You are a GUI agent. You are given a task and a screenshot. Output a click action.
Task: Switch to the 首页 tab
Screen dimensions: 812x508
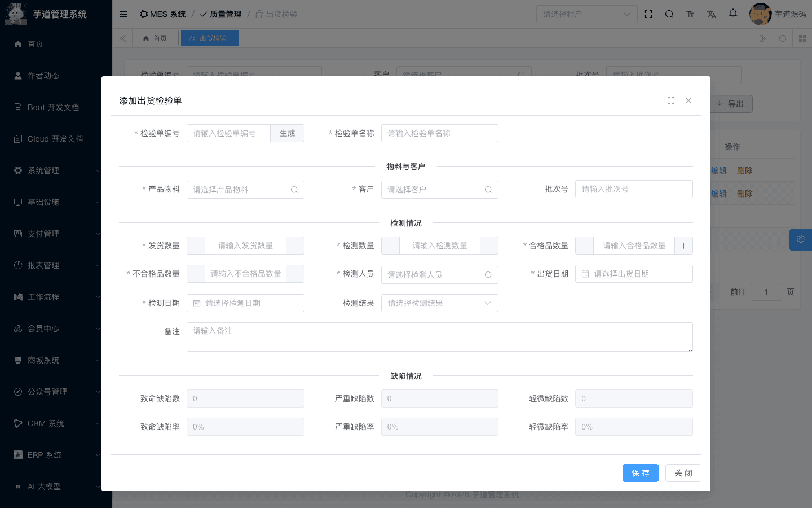(x=156, y=38)
